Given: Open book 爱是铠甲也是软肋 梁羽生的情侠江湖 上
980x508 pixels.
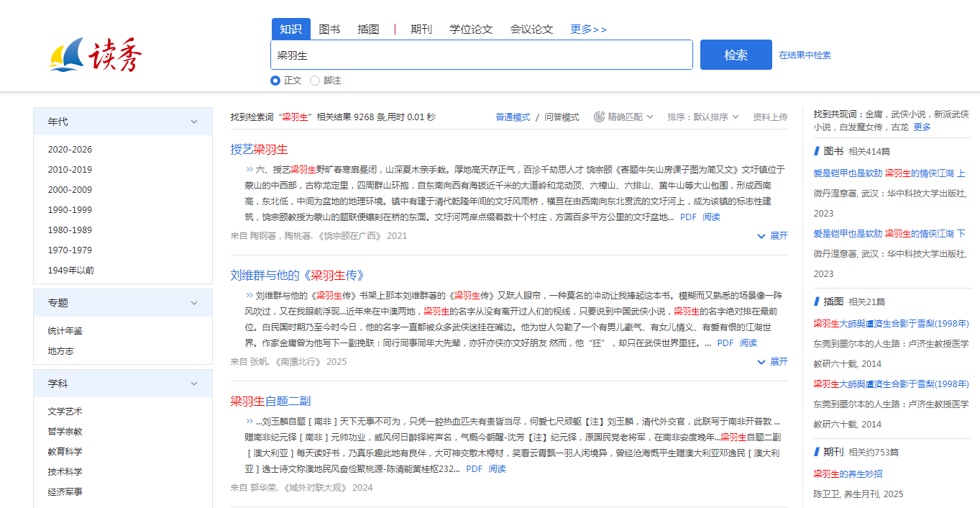Looking at the screenshot, I should click(889, 173).
